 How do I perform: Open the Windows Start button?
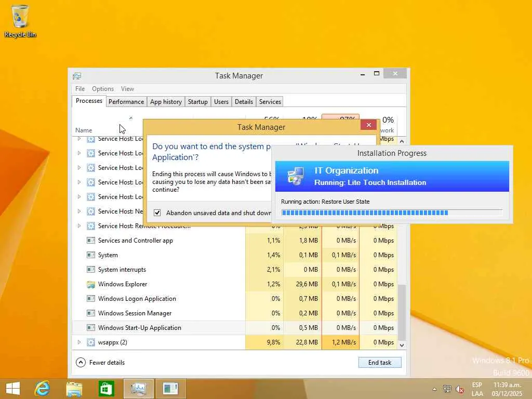[13, 389]
